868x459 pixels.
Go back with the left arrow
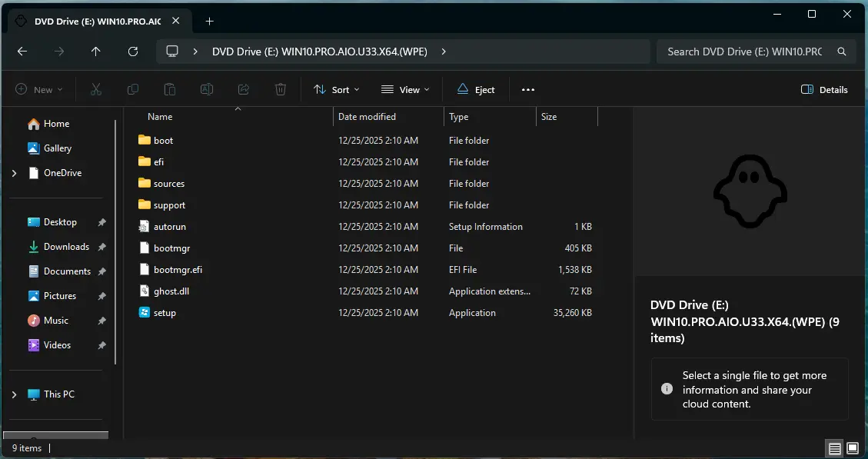tap(22, 52)
